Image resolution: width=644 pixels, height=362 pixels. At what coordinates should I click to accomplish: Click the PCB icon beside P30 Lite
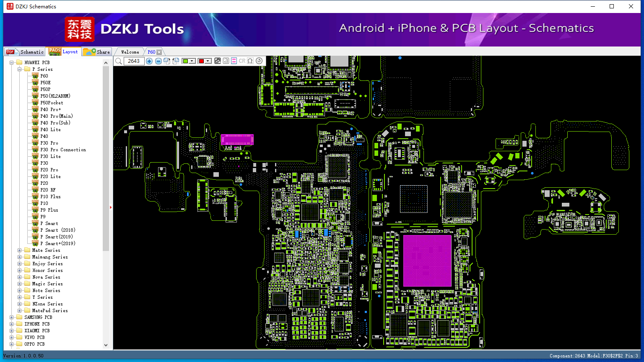(35, 156)
